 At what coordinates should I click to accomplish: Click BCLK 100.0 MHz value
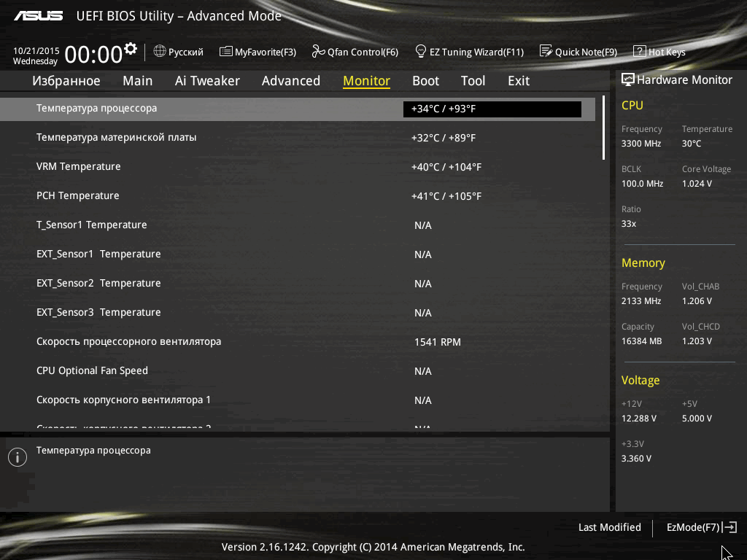tap(642, 183)
